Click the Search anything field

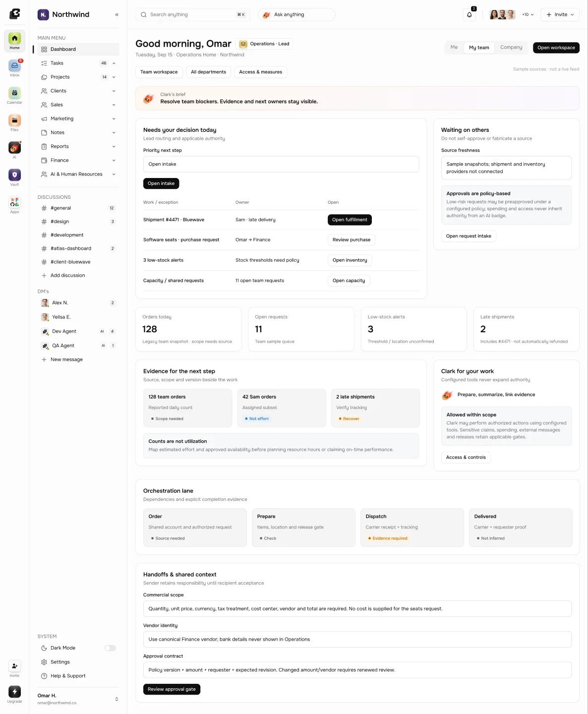pos(192,15)
